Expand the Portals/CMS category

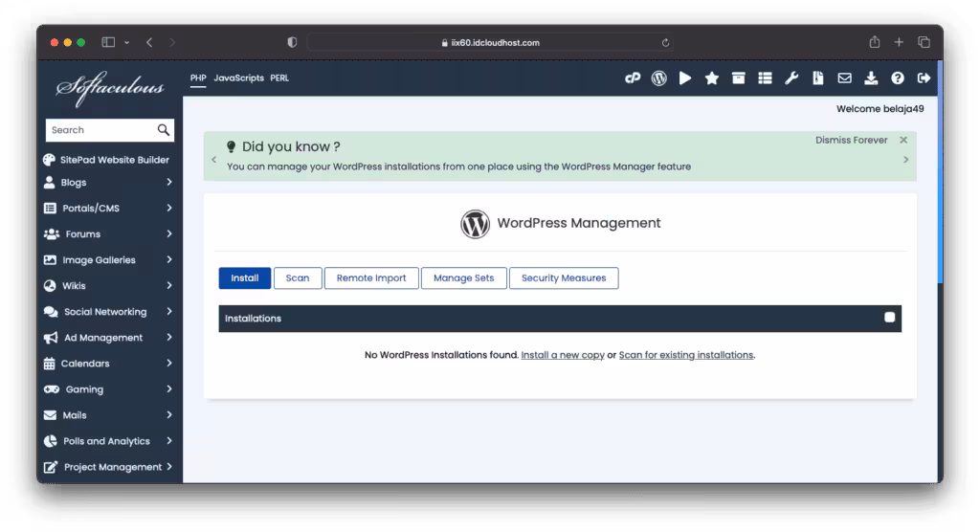tap(108, 209)
